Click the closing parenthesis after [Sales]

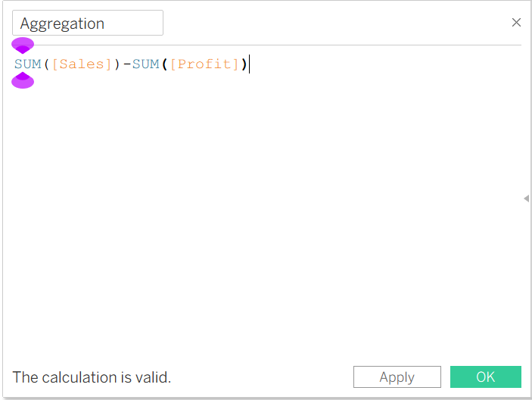[x=117, y=64]
